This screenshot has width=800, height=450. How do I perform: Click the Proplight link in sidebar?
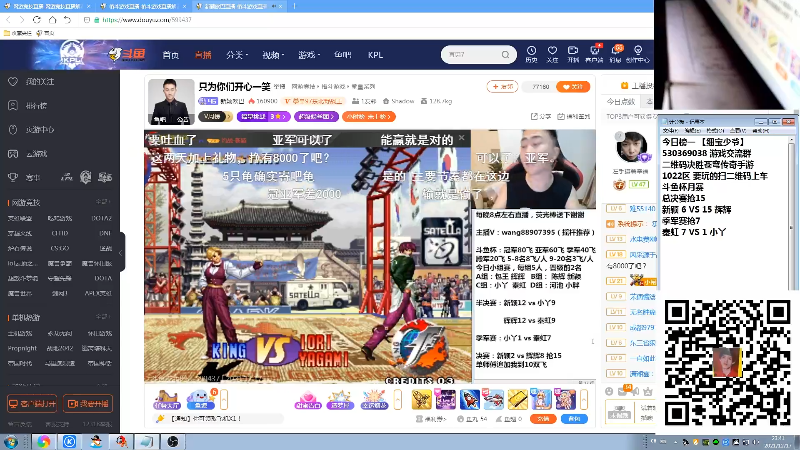pyautogui.click(x=22, y=348)
